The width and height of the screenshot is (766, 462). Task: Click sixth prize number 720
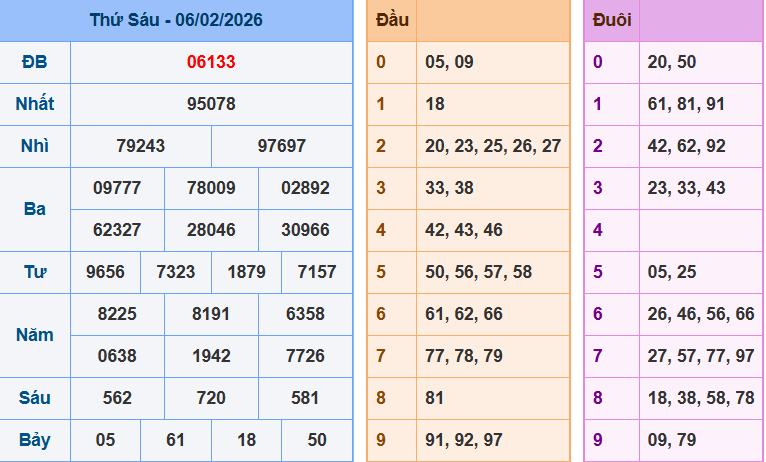[211, 398]
